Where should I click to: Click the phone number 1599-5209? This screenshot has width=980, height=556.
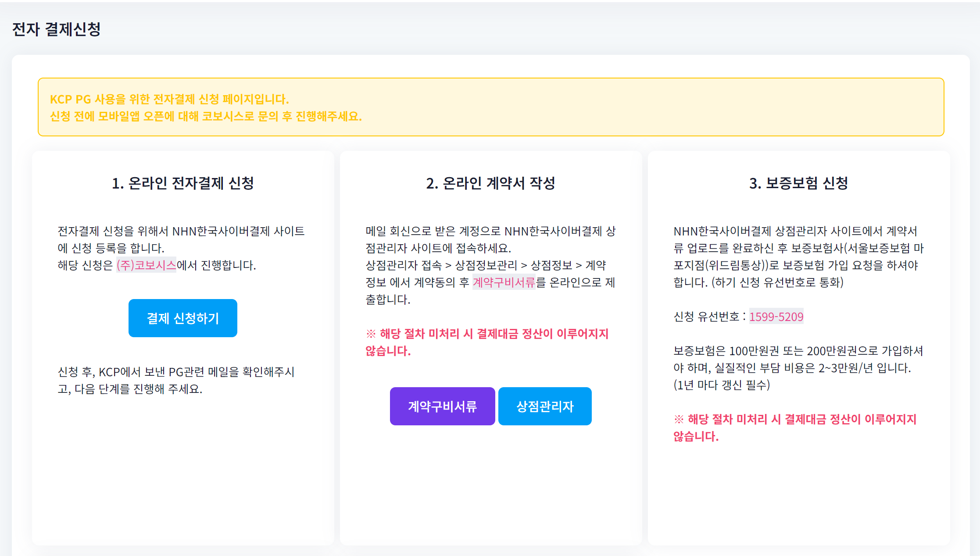776,316
